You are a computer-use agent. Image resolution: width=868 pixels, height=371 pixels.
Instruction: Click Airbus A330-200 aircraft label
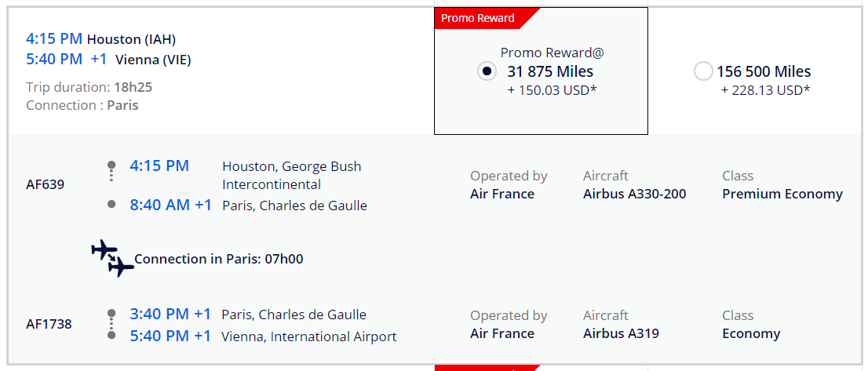click(634, 194)
